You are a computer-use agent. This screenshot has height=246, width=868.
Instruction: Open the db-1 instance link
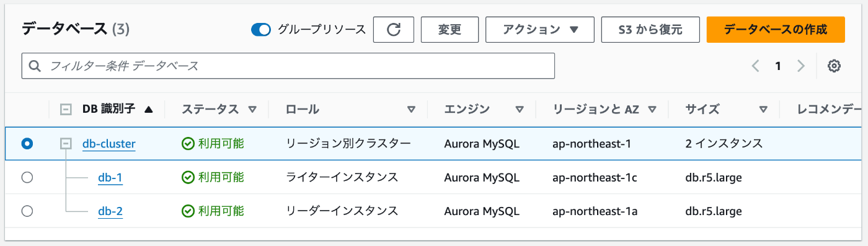click(110, 178)
